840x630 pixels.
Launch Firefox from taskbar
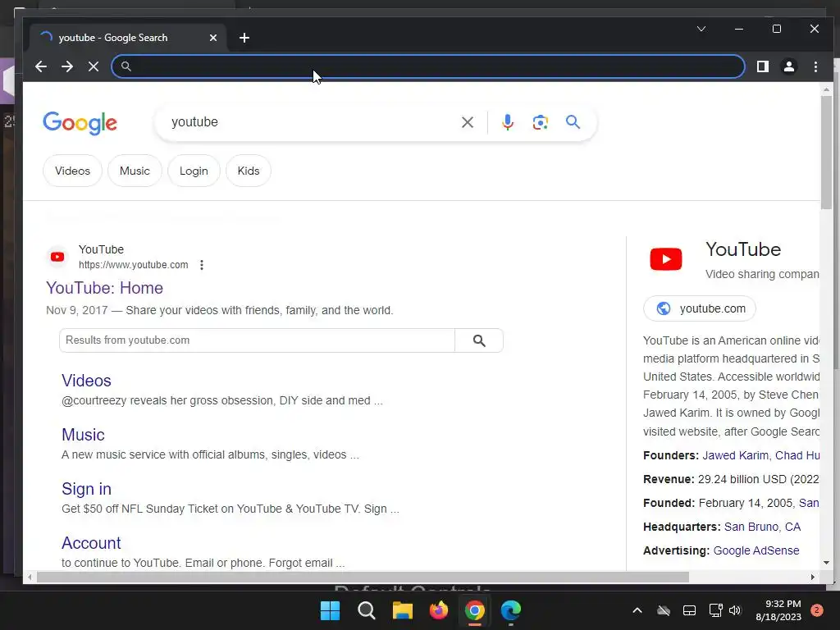pyautogui.click(x=439, y=610)
